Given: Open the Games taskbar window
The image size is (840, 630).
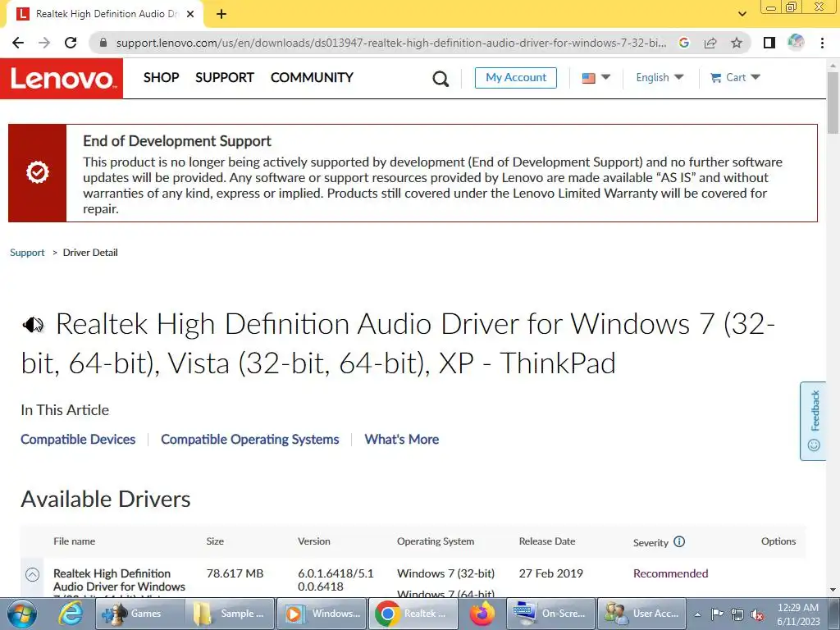Looking at the screenshot, I should coord(139,614).
